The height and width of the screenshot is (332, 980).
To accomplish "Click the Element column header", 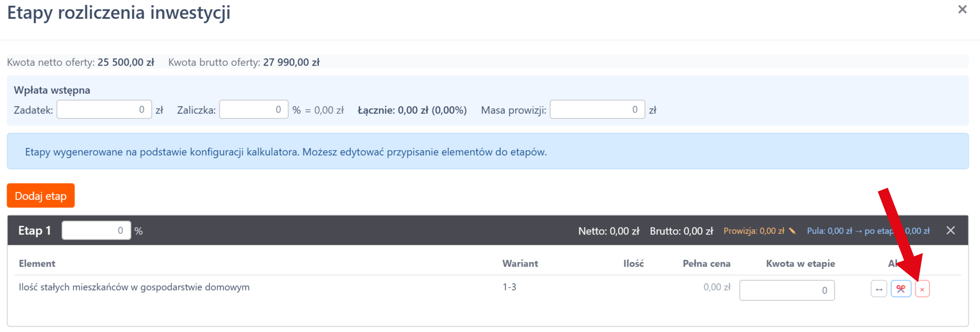I will (37, 264).
